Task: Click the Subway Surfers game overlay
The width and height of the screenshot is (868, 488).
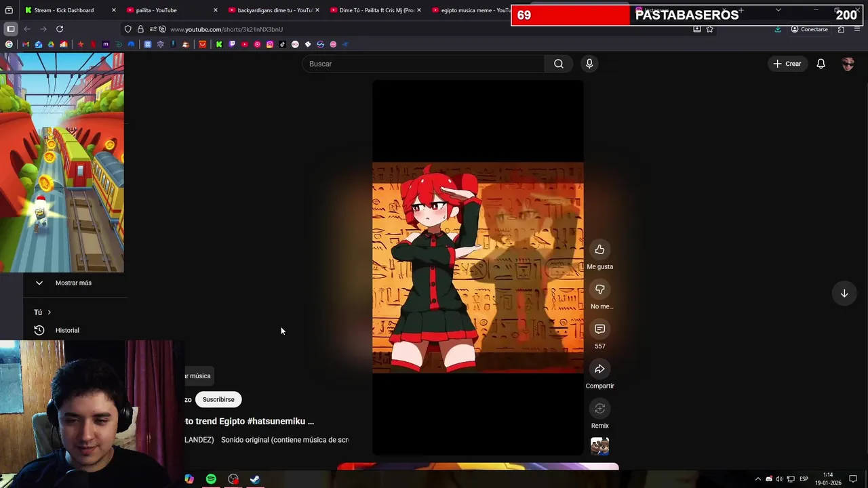Action: (62, 163)
